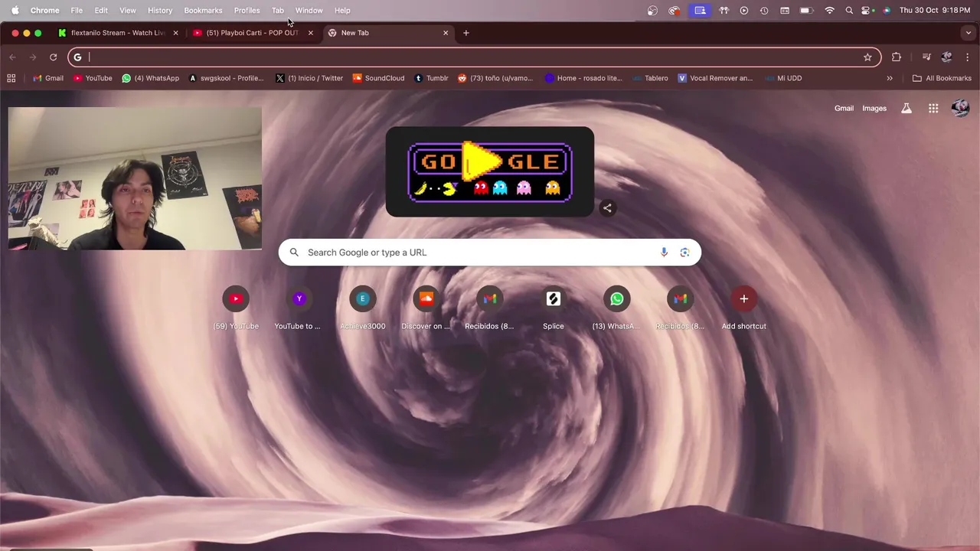
Task: Open the Bookmarks menu
Action: [203, 10]
